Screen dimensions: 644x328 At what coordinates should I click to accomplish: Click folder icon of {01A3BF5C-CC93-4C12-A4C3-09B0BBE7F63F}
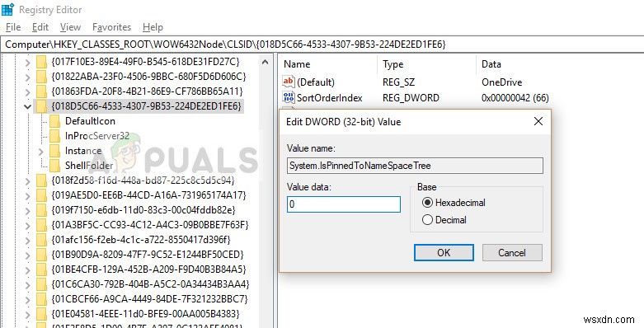coord(41,225)
